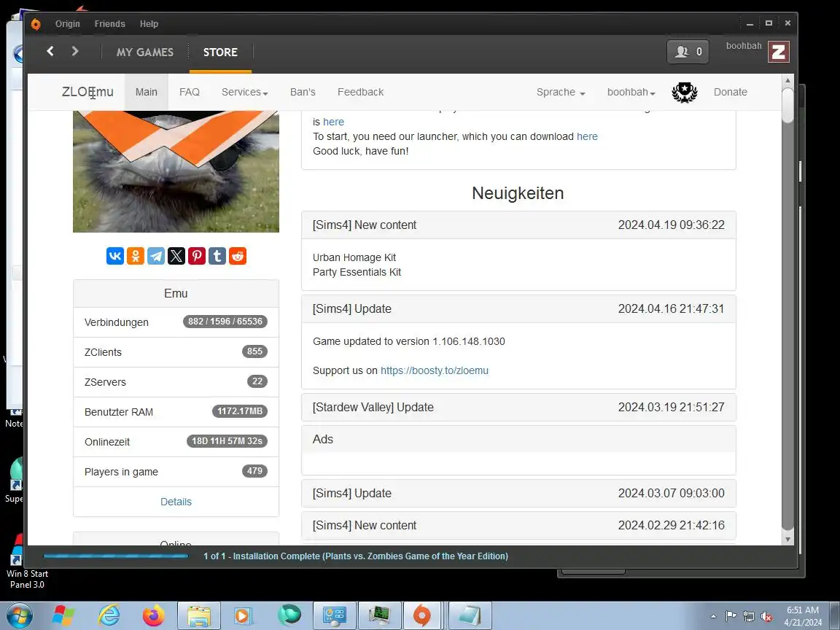Open the Friends menu
Image resolution: width=840 pixels, height=630 pixels.
pyautogui.click(x=110, y=24)
